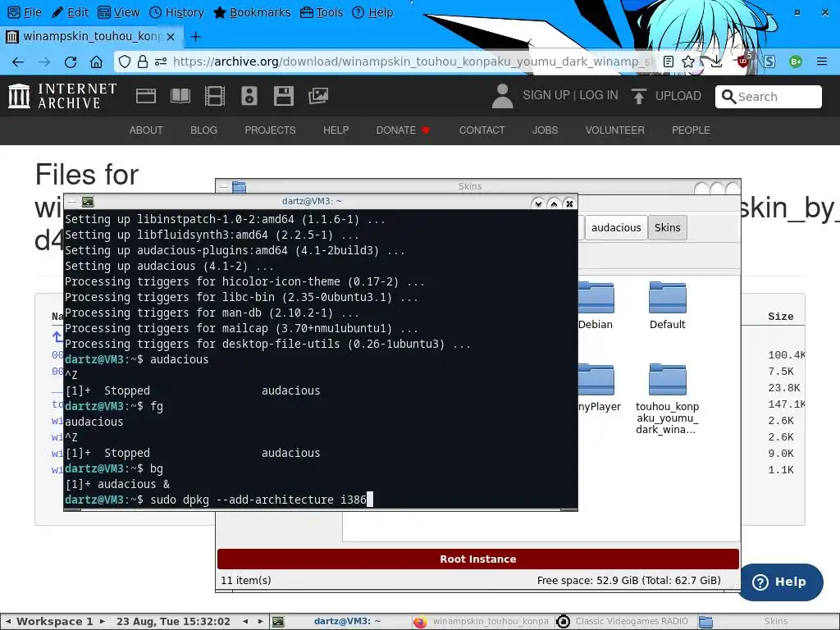This screenshot has height=630, width=840.
Task: Open a new browser tab
Action: tap(196, 36)
